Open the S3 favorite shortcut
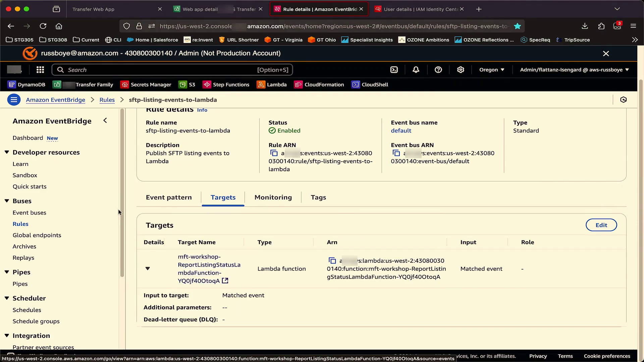Screen dimensions: 644x362 (x=187, y=84)
